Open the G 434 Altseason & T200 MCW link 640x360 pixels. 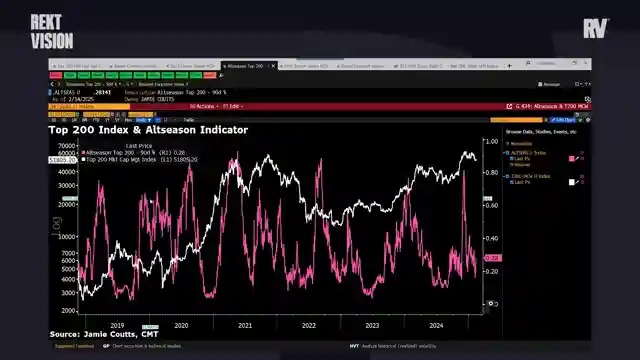(552, 106)
